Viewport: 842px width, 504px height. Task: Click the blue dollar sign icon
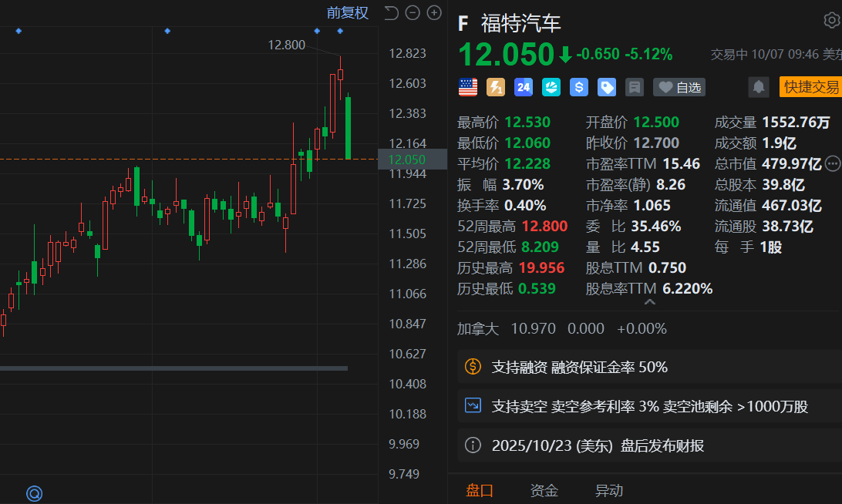(579, 87)
